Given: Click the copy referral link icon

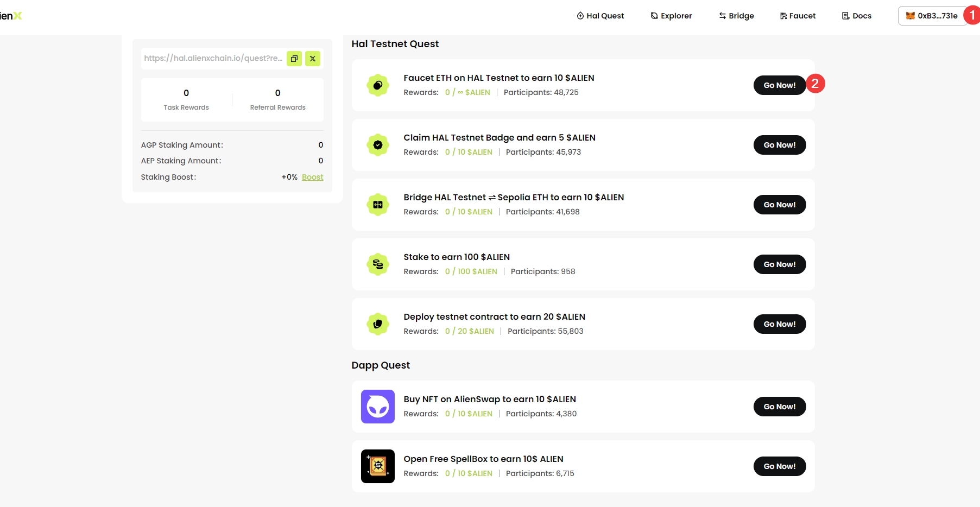Looking at the screenshot, I should (x=294, y=59).
